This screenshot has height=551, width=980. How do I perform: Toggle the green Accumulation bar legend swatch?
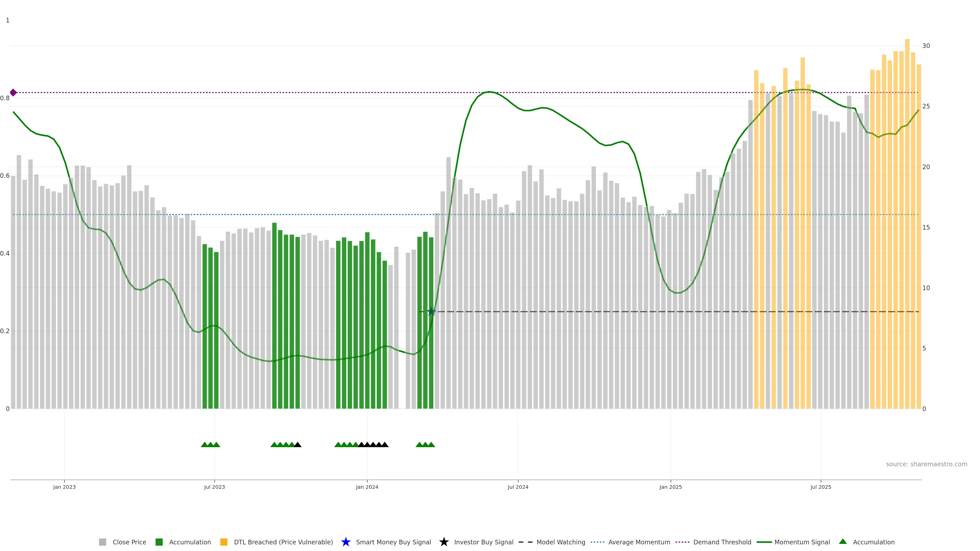[x=159, y=542]
